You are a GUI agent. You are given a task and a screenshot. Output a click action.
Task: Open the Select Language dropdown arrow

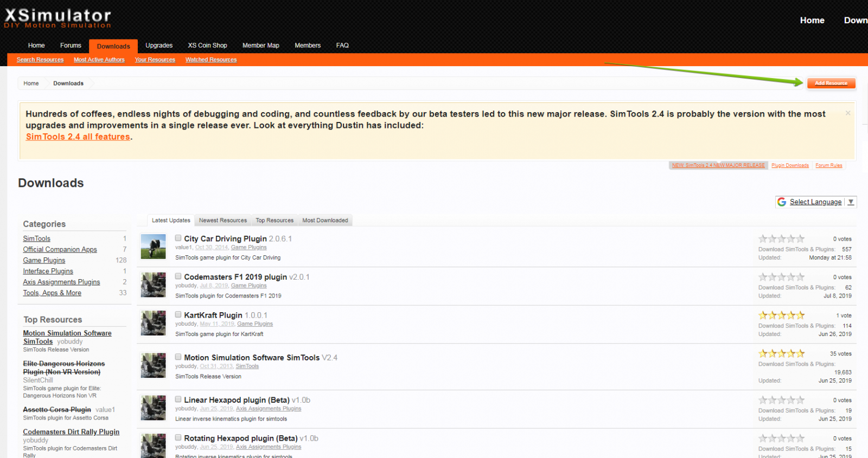[x=851, y=202]
